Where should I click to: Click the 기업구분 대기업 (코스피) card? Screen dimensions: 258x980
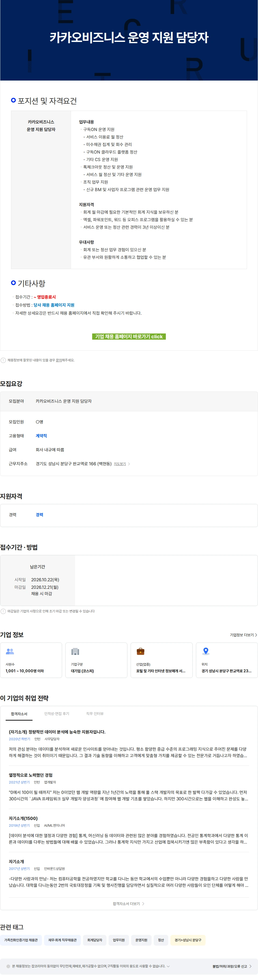96,660
